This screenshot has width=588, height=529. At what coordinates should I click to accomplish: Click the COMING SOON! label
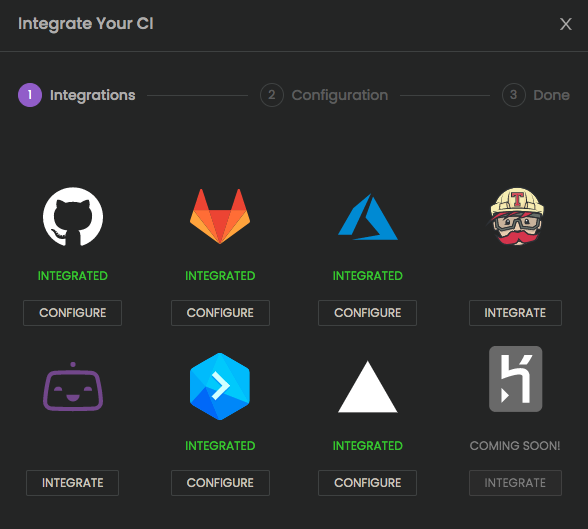tap(515, 446)
